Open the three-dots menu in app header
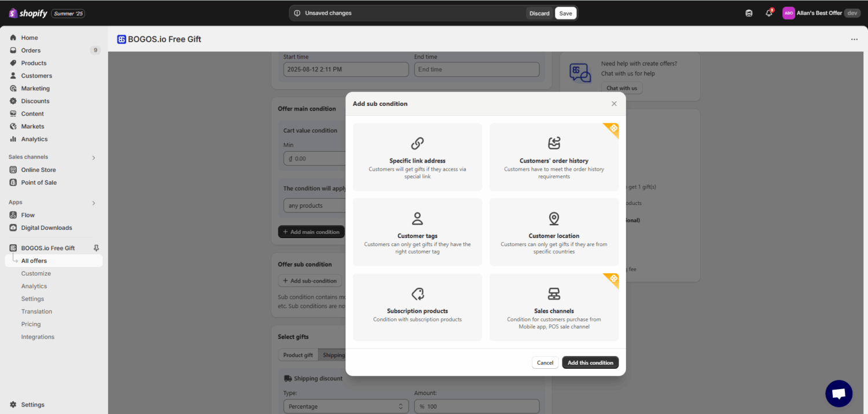This screenshot has width=868, height=414. 854,39
